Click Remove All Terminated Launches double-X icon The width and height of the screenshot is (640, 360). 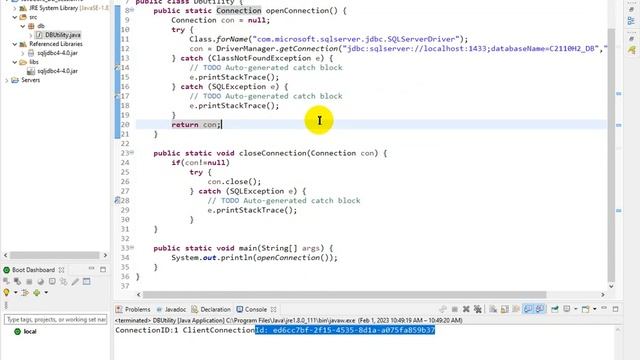[478, 309]
